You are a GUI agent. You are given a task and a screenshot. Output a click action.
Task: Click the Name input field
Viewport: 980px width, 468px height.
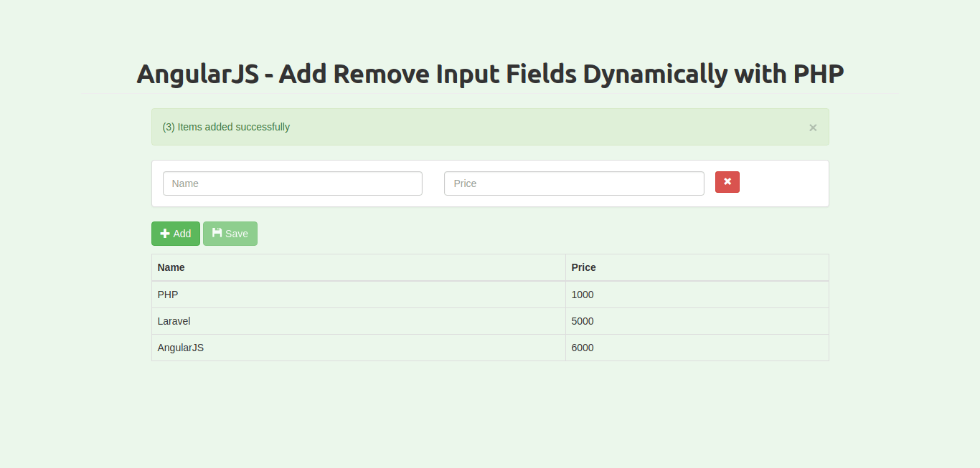[292, 183]
